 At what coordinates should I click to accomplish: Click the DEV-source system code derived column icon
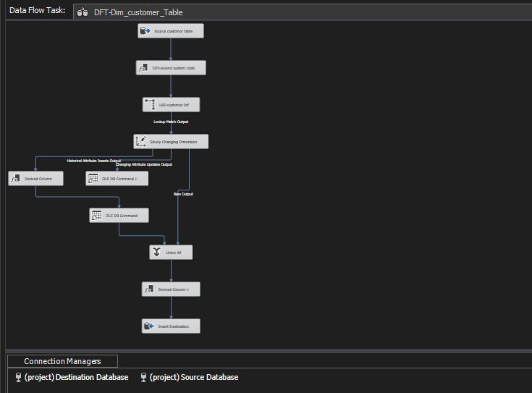143,68
